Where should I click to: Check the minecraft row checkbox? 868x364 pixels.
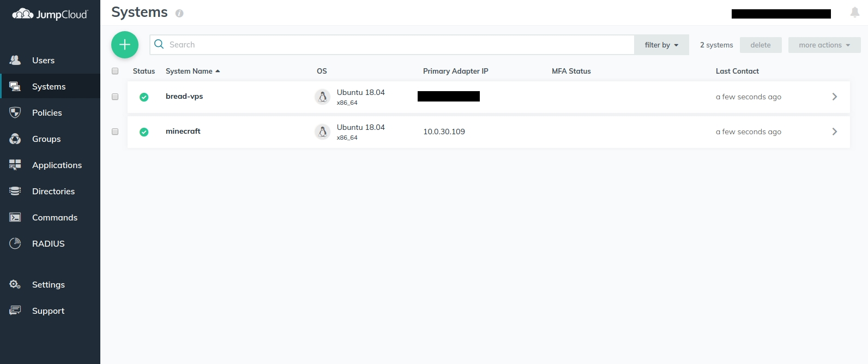pyautogui.click(x=115, y=132)
